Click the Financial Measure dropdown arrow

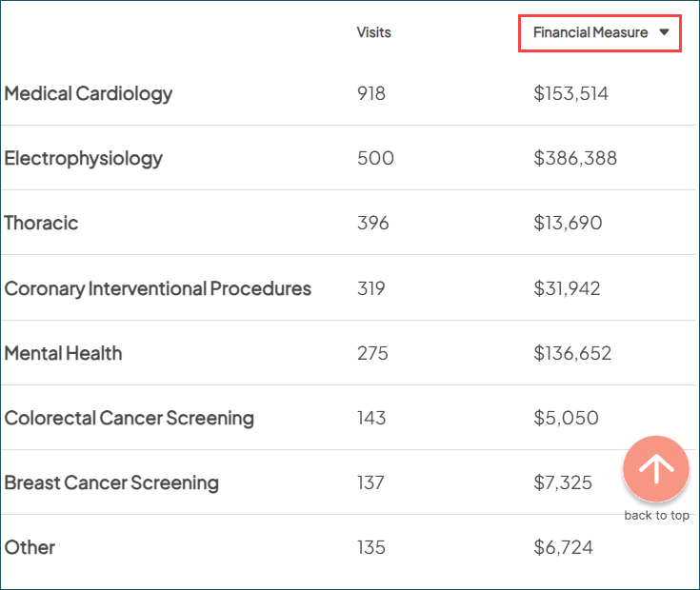(x=665, y=32)
